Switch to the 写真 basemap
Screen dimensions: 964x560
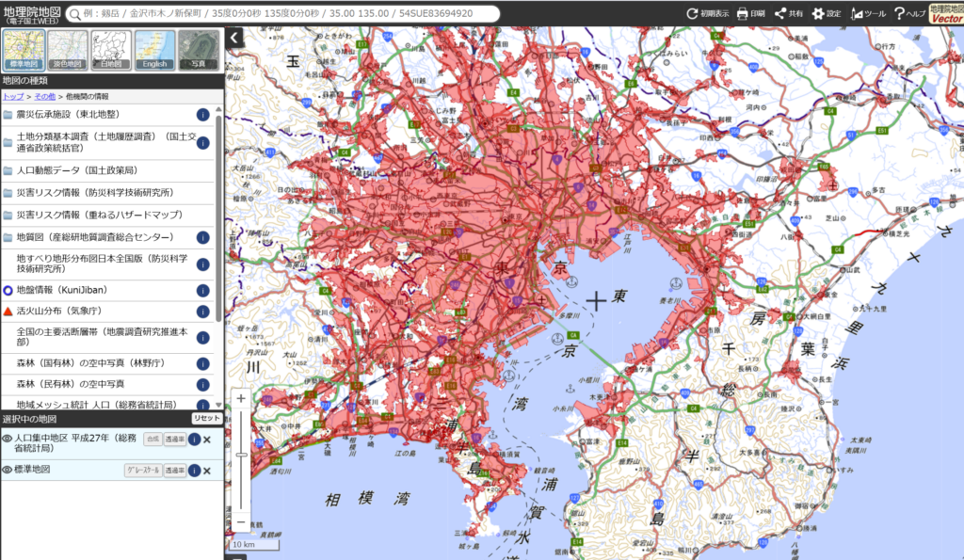pos(198,50)
